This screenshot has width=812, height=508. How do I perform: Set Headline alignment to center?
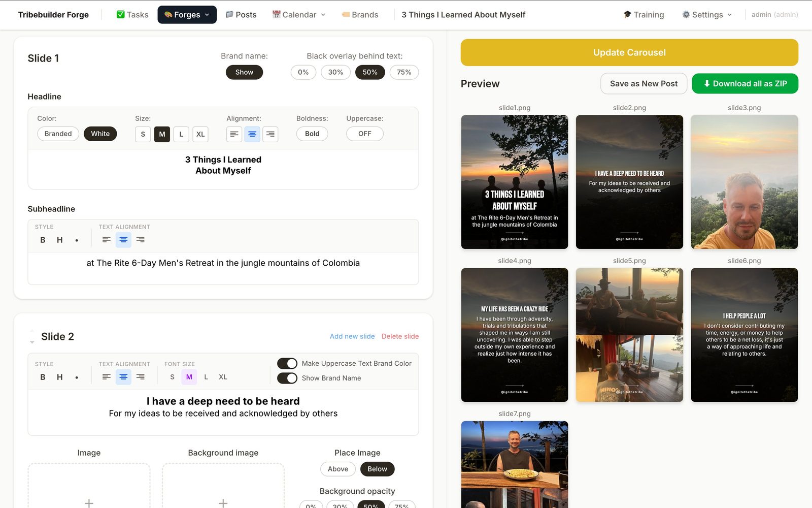(252, 134)
